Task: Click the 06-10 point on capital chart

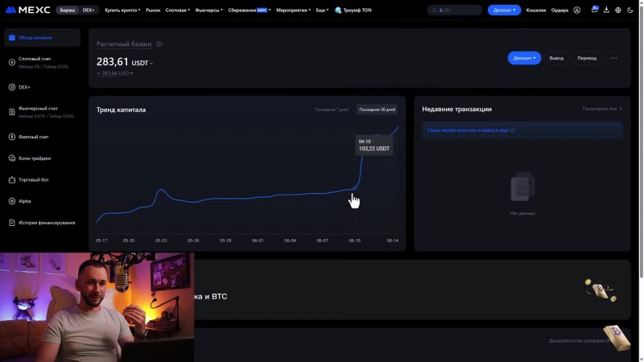Action: pyautogui.click(x=355, y=188)
